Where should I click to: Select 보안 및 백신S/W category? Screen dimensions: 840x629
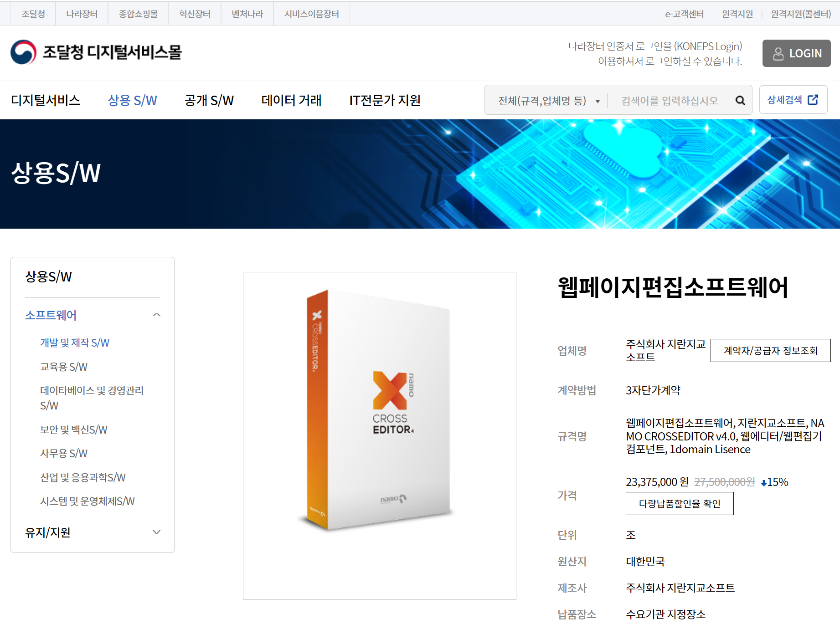click(x=74, y=430)
